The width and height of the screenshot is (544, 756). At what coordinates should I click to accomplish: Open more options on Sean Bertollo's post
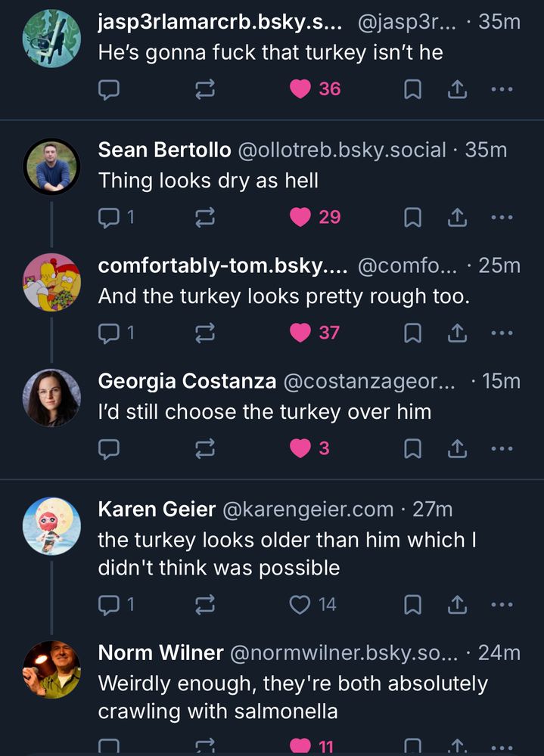pyautogui.click(x=502, y=218)
